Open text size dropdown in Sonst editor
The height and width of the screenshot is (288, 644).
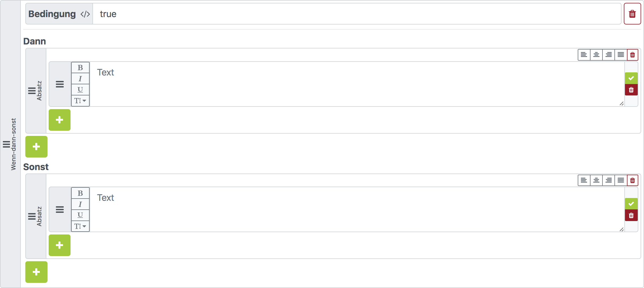pyautogui.click(x=80, y=226)
